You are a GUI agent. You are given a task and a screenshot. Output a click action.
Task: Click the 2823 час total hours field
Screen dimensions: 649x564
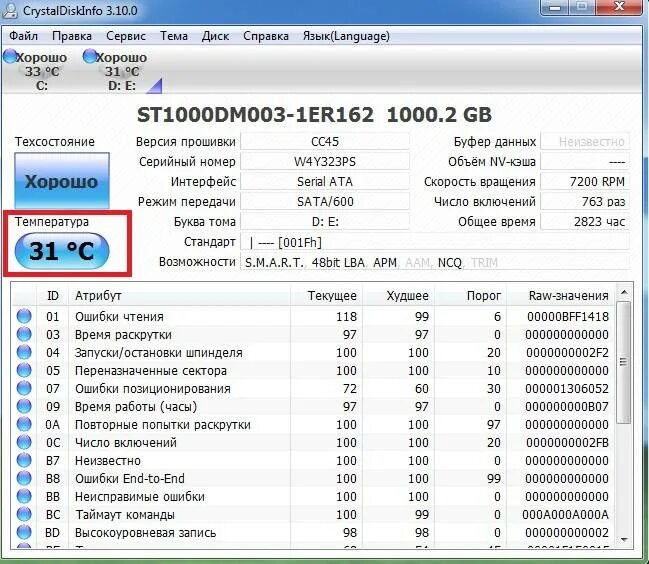coord(585,221)
